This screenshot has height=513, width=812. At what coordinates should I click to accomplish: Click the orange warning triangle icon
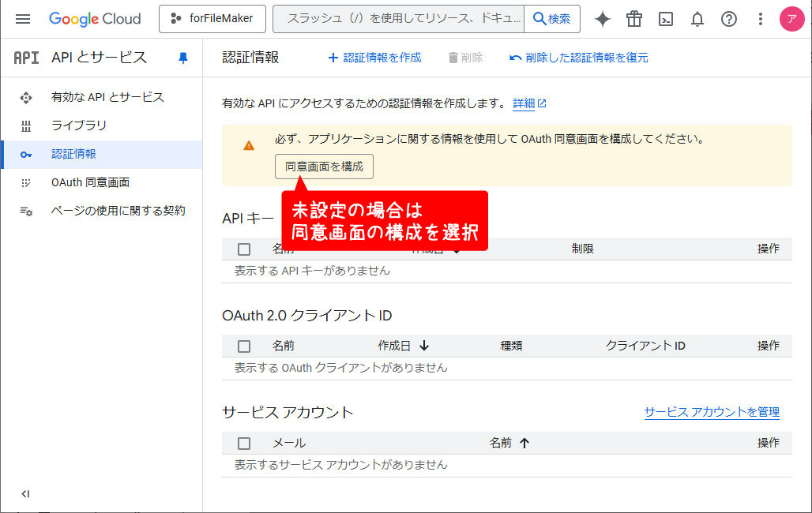pos(249,145)
